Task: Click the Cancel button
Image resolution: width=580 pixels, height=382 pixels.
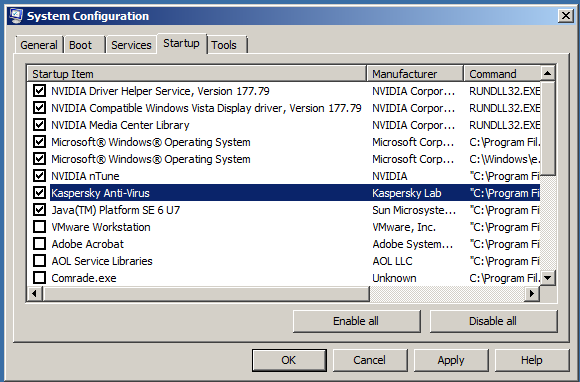Action: [x=370, y=360]
